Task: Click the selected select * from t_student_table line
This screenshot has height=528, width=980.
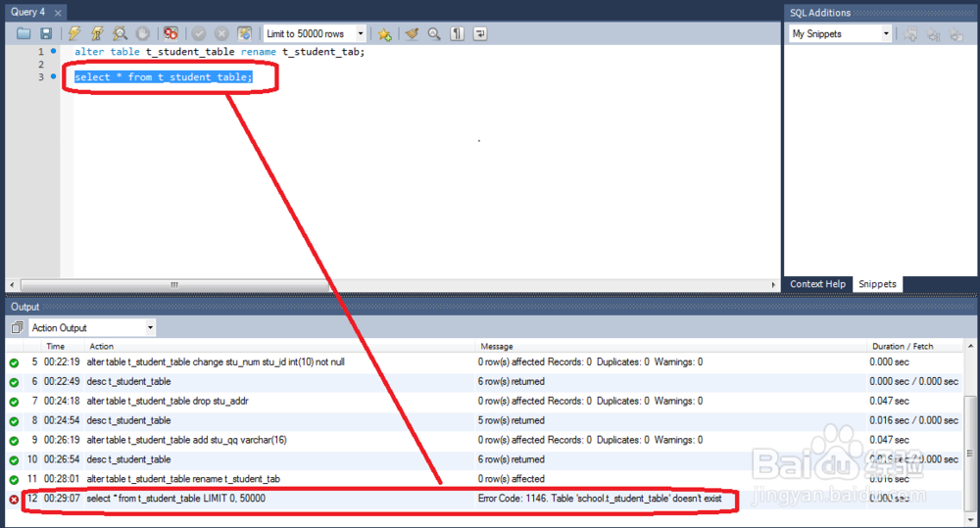Action: (x=163, y=76)
